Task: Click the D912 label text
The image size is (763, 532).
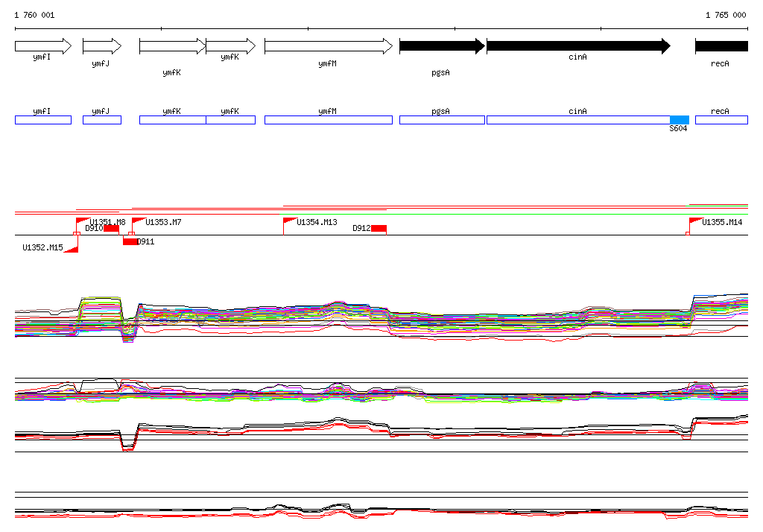Action: (361, 228)
